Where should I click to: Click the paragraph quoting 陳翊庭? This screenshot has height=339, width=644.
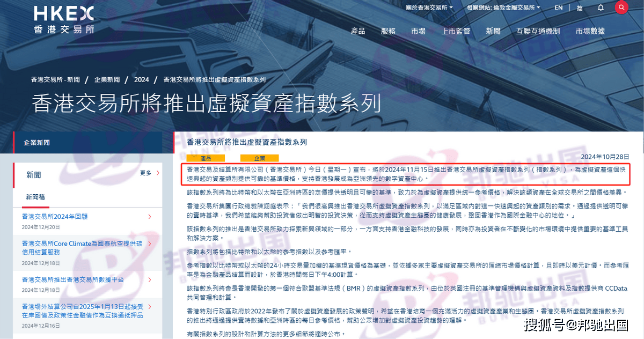pyautogui.click(x=407, y=210)
